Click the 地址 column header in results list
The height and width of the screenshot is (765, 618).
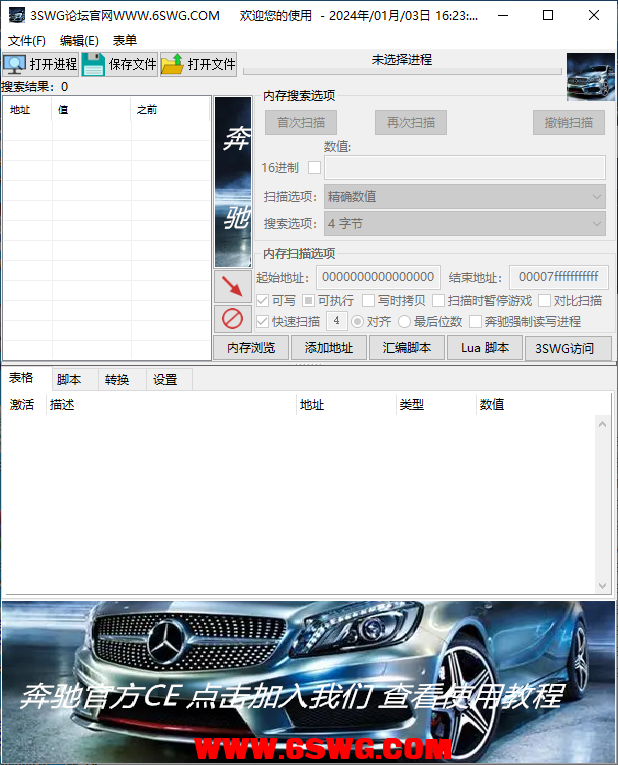point(27,110)
